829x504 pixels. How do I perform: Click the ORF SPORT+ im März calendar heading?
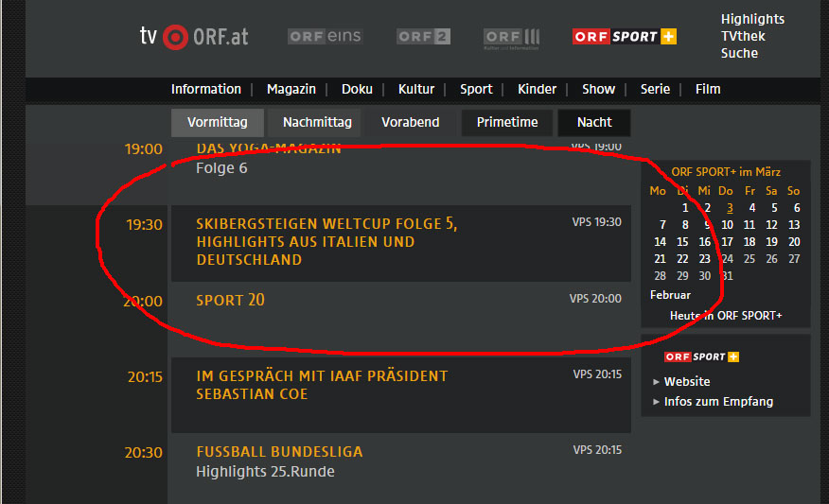(x=725, y=172)
